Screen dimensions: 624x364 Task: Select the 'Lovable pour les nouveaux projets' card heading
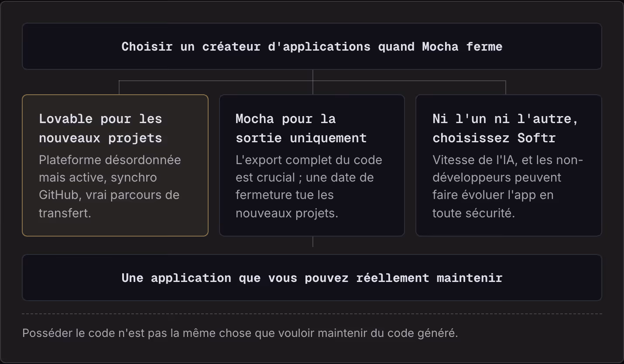(100, 128)
